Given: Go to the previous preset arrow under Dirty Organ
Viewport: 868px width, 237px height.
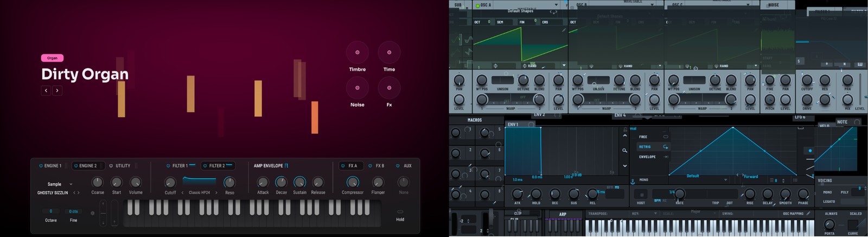Looking at the screenshot, I should click(x=46, y=91).
